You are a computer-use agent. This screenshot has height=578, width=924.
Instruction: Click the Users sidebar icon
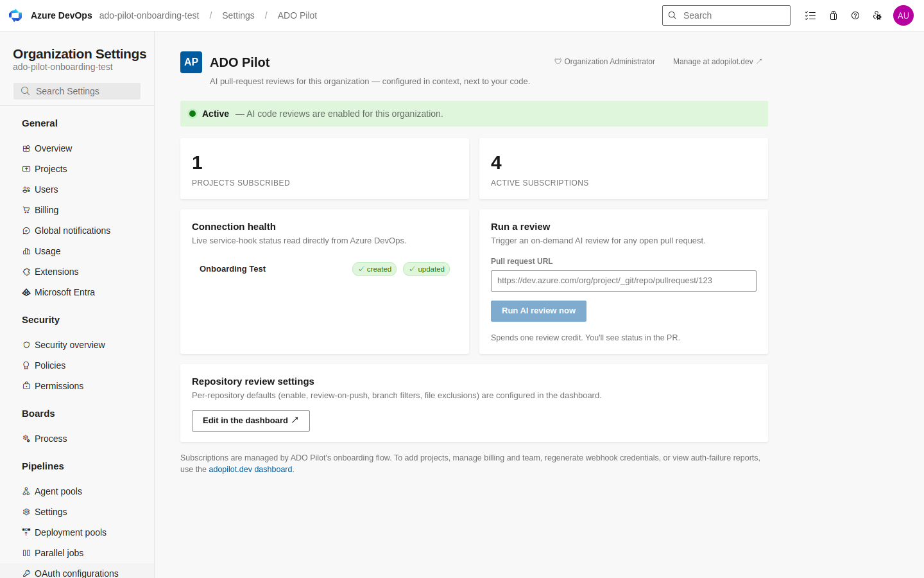(26, 189)
